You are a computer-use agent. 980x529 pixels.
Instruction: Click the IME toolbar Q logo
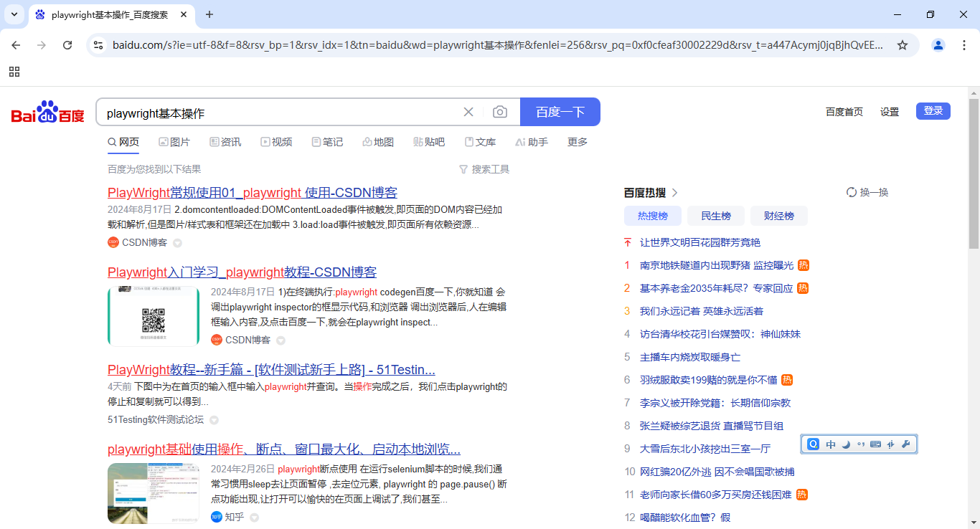click(x=813, y=444)
